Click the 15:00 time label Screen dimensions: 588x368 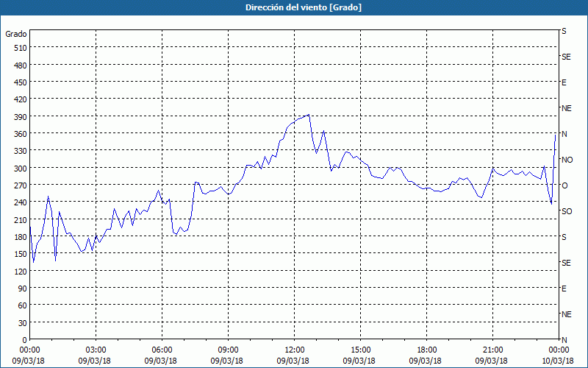[x=360, y=350]
